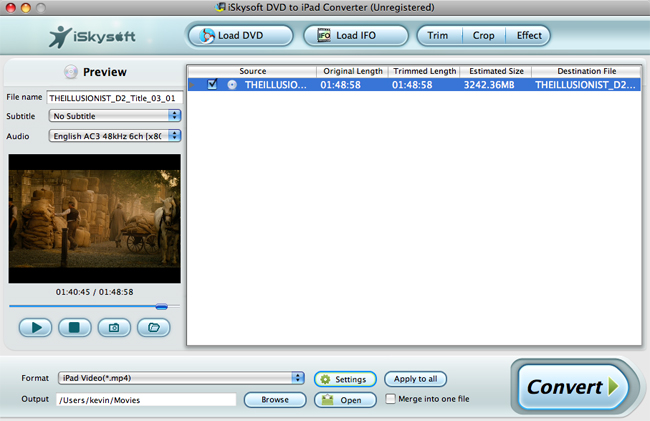Click the Settings button
Screen dimensions: 650x421
pyautogui.click(x=345, y=379)
